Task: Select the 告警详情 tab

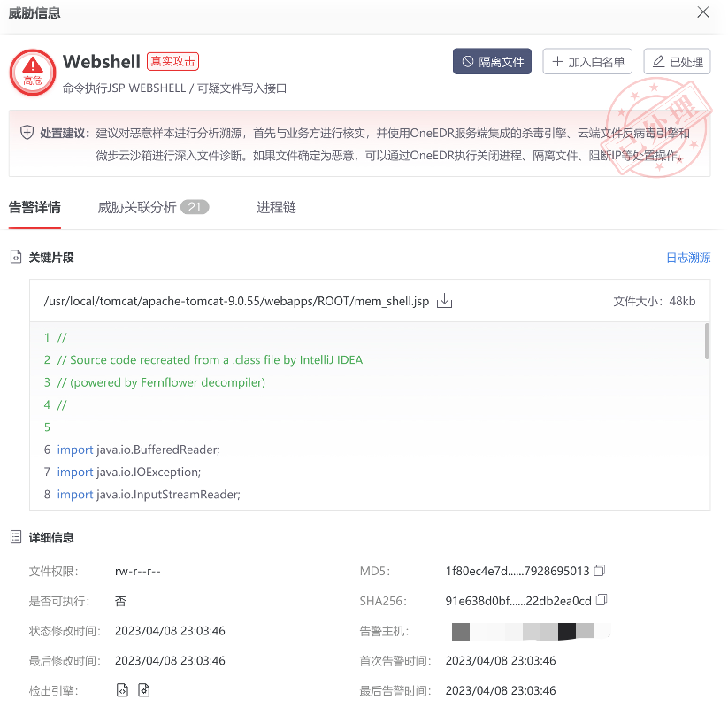Action: (x=34, y=208)
